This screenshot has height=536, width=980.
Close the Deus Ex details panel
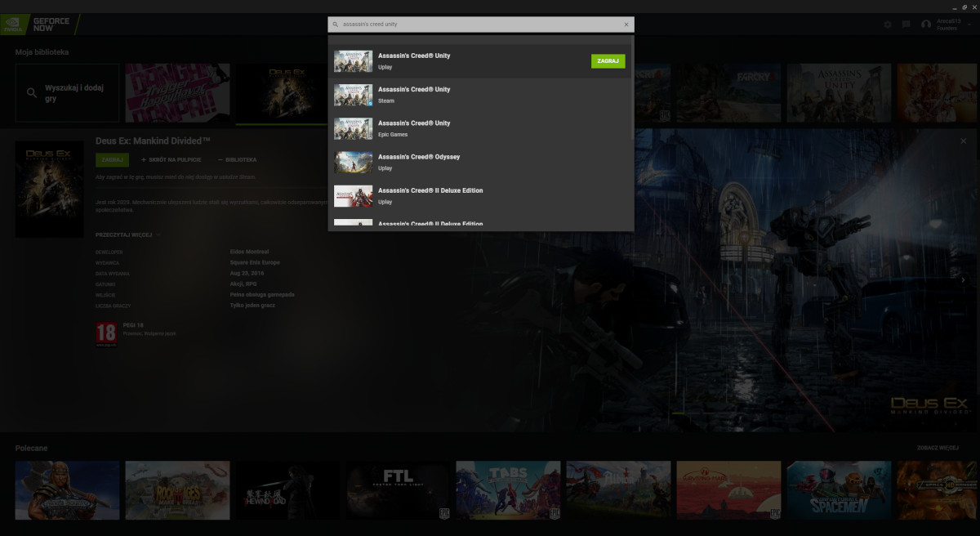coord(963,141)
